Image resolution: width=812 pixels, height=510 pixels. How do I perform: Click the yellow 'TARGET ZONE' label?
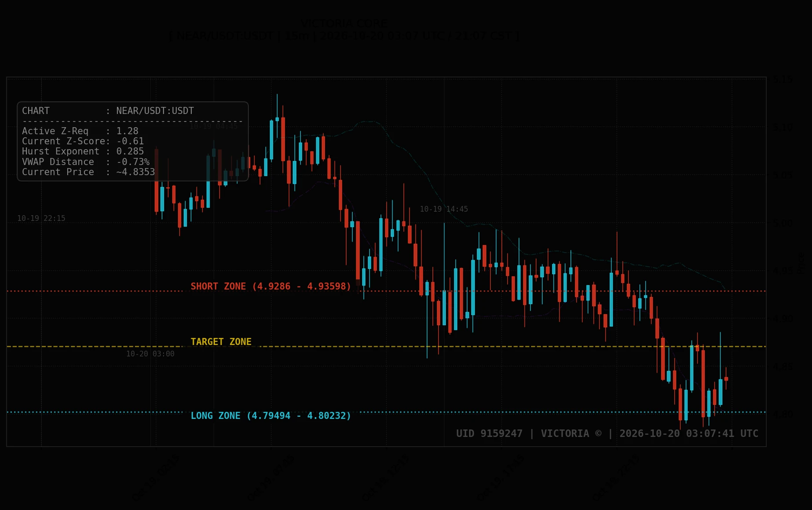221,342
